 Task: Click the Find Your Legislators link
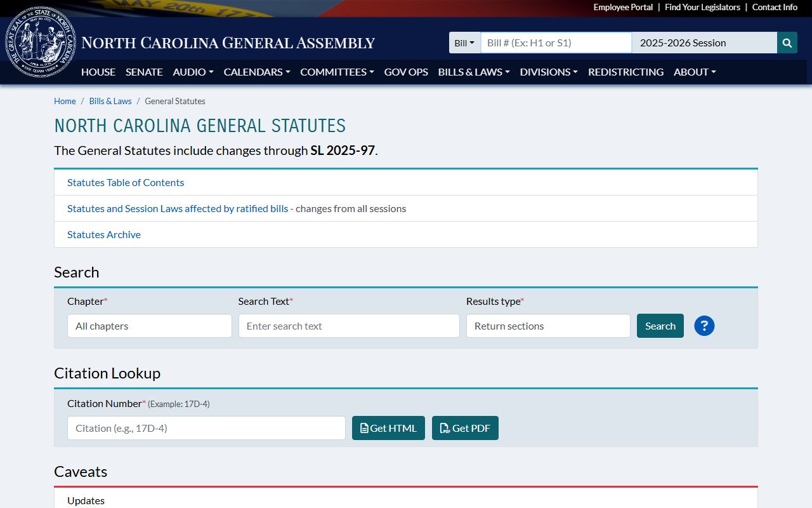click(702, 7)
